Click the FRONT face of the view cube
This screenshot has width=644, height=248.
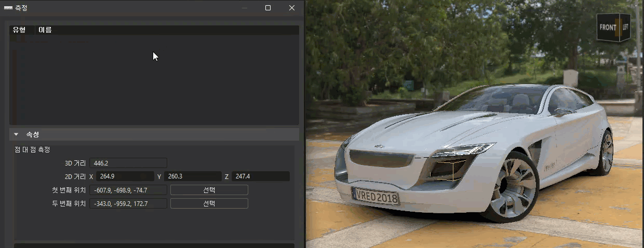607,27
